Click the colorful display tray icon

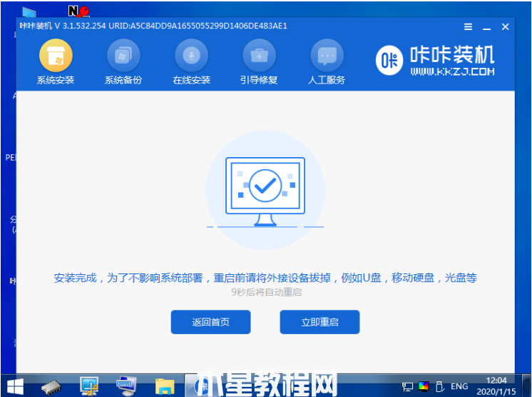424,386
